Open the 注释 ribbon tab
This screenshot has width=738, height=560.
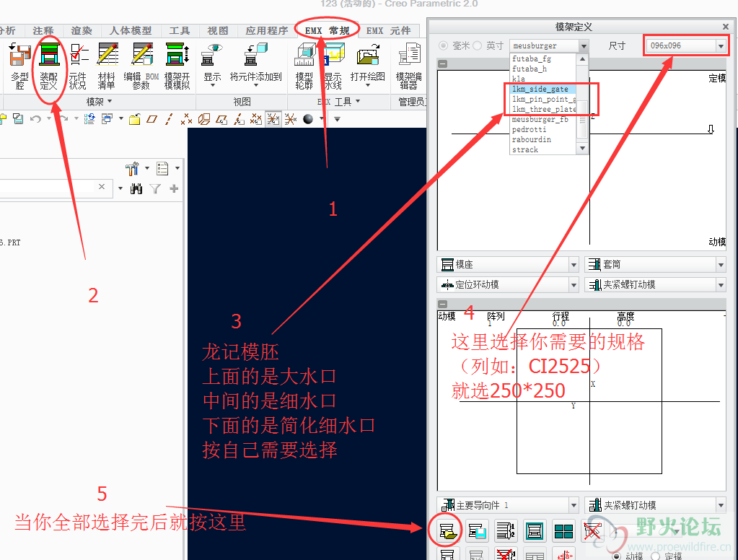click(43, 30)
